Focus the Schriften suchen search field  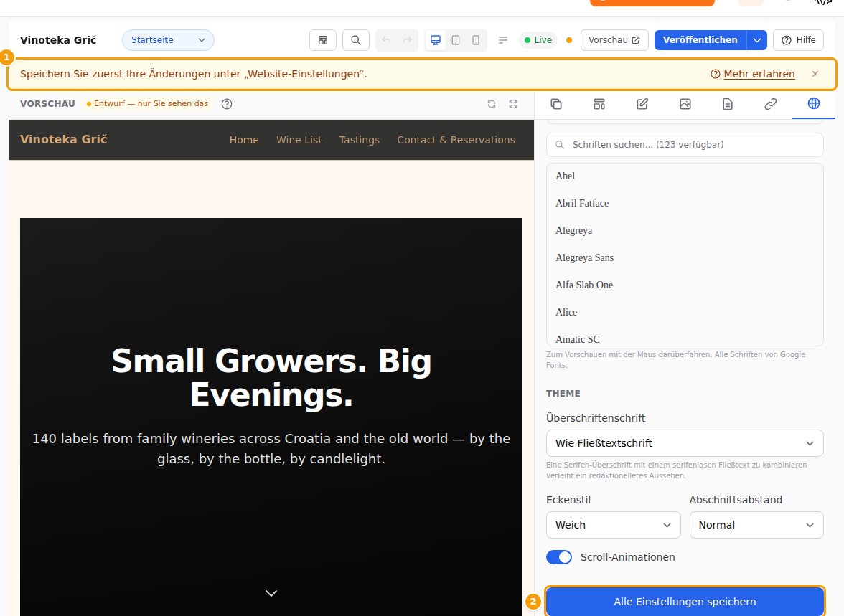tap(685, 145)
